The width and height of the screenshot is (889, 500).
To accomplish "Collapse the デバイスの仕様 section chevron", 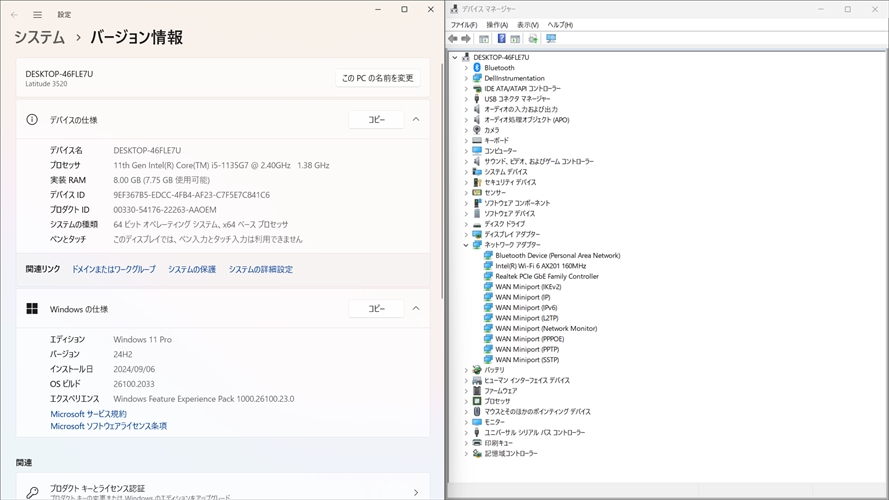I will tap(416, 119).
